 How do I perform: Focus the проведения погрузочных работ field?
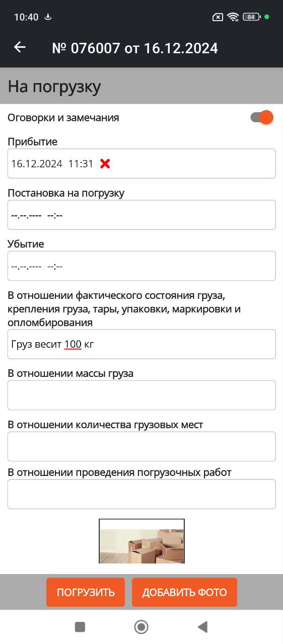point(141,494)
